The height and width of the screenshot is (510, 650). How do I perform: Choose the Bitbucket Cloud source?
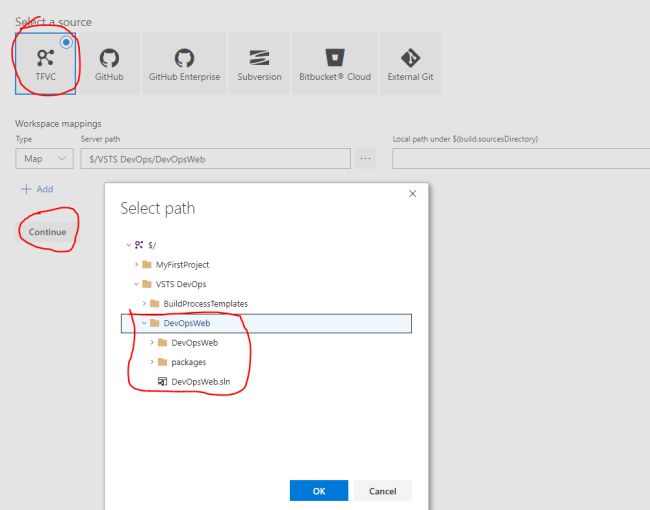click(x=334, y=63)
